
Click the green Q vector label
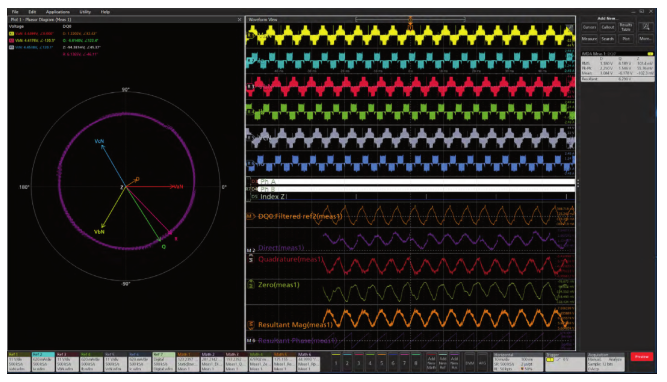click(164, 247)
